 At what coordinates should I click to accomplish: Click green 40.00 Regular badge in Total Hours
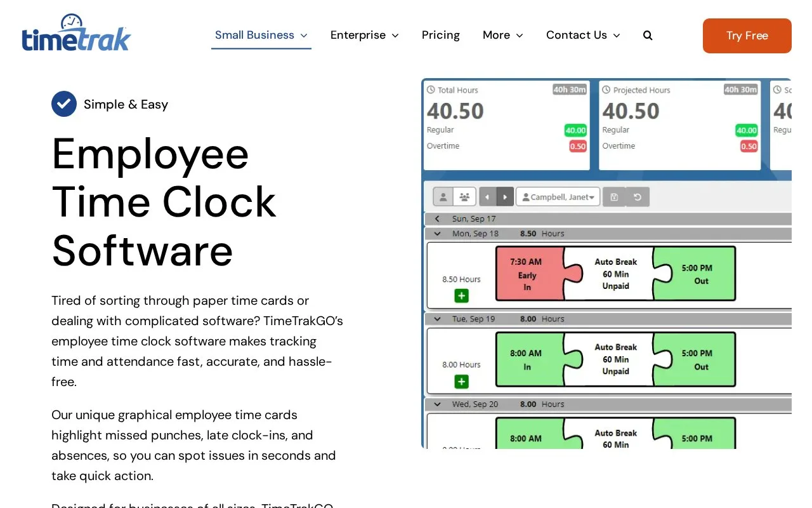click(x=575, y=130)
